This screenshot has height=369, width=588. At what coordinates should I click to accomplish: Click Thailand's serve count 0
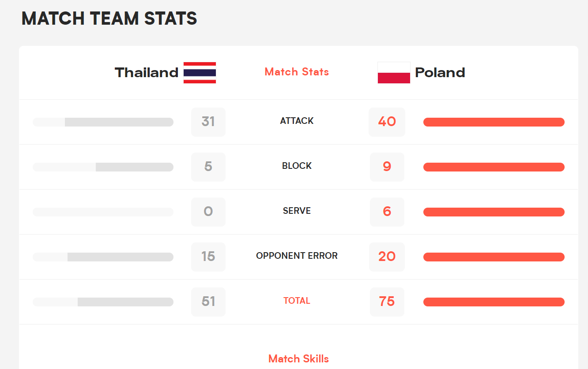click(x=208, y=212)
